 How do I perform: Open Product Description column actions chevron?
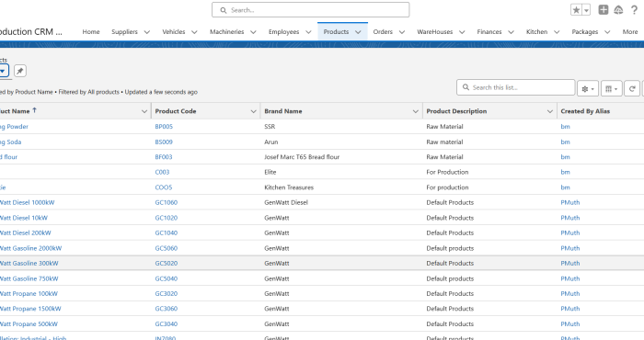549,111
